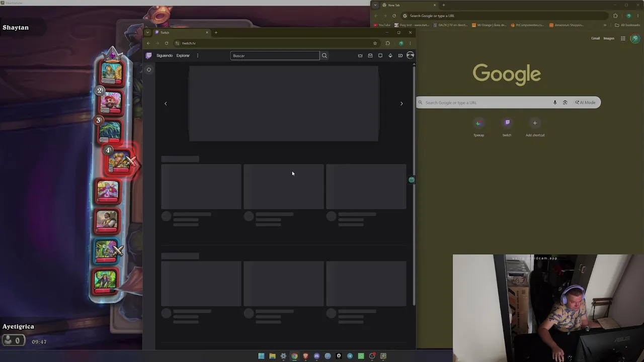This screenshot has width=644, height=362.
Task: Open Google AI Mode
Action: tap(585, 103)
